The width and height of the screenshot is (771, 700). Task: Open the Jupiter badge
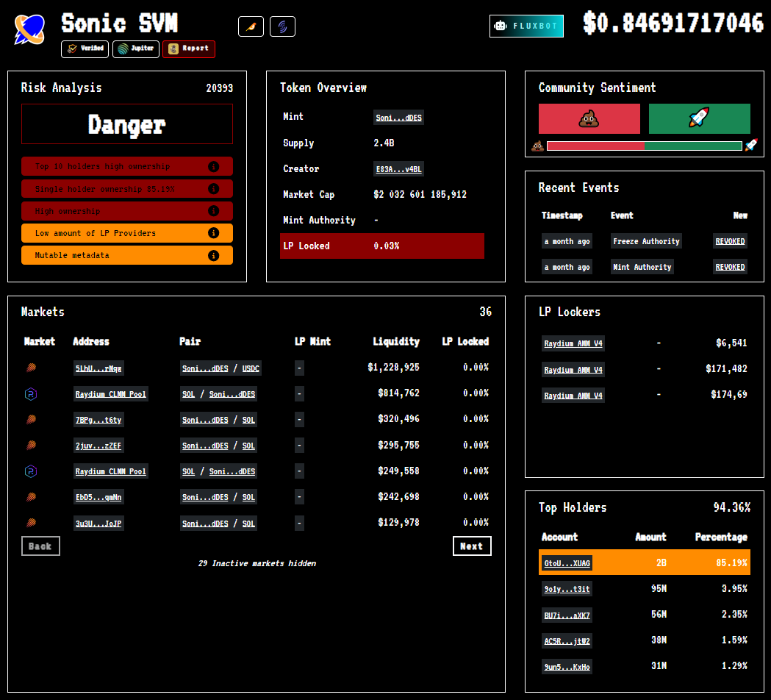tap(136, 49)
